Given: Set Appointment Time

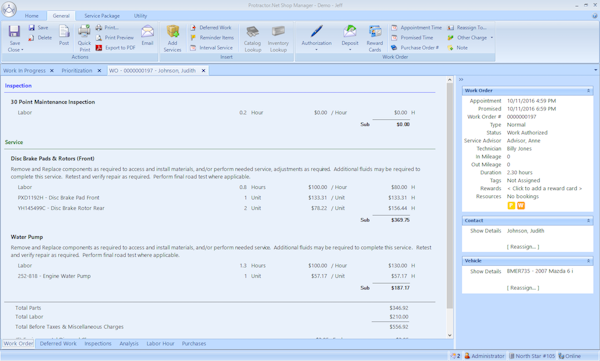Looking at the screenshot, I should 416,28.
